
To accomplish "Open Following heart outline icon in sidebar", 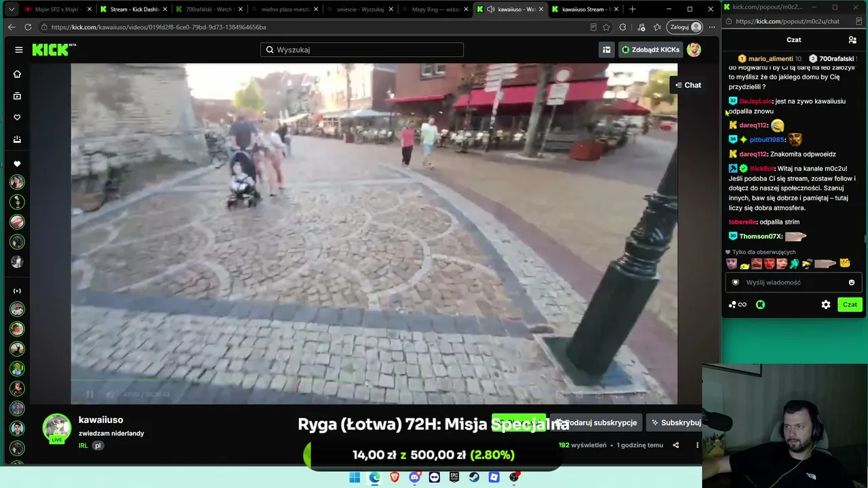I will point(18,117).
